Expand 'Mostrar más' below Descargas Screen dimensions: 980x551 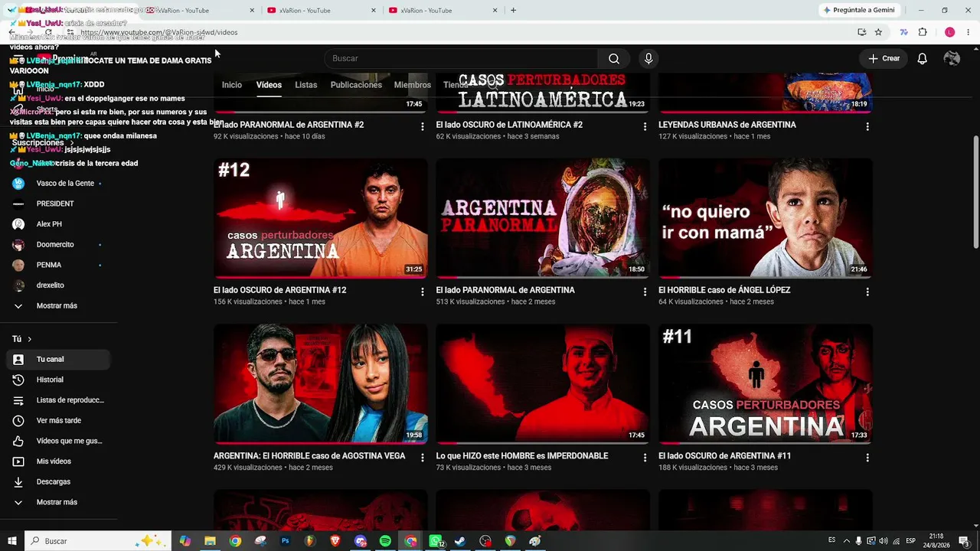[57, 502]
